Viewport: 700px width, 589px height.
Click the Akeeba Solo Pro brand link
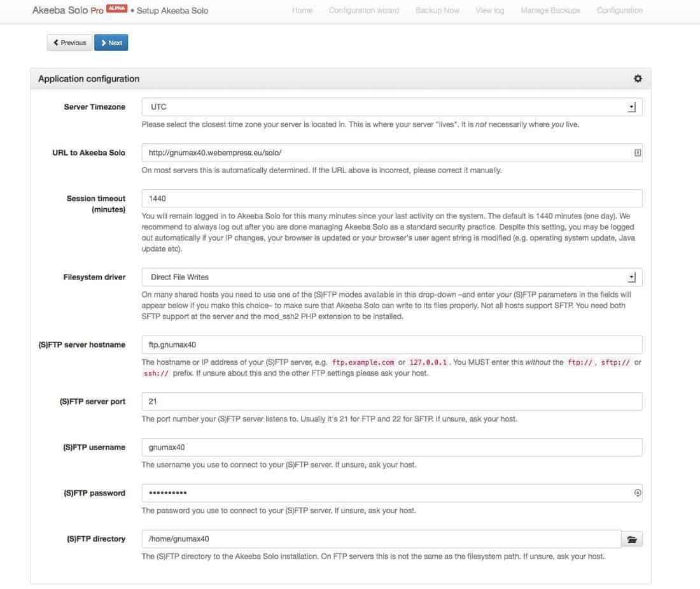pos(67,10)
